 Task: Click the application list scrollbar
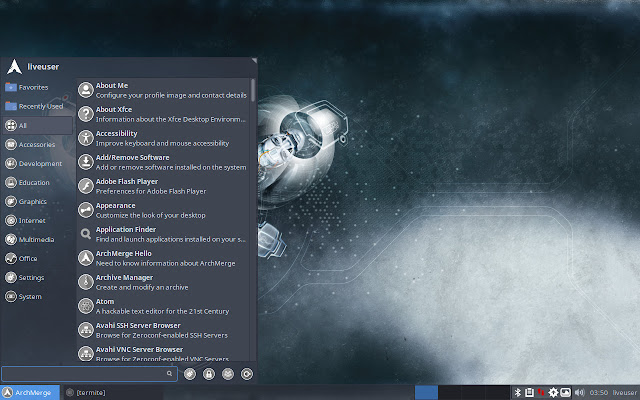coord(253,90)
